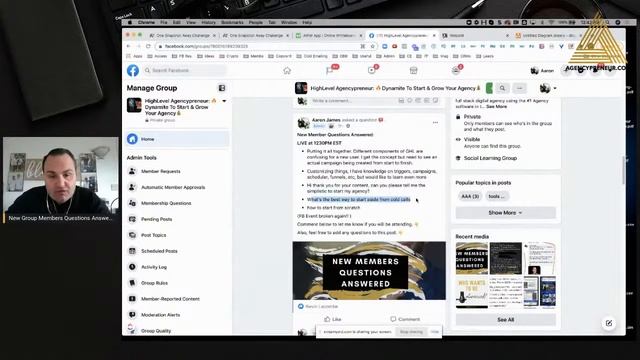Switch to the Jotter App browser tab
The image size is (640, 360).
point(328,36)
